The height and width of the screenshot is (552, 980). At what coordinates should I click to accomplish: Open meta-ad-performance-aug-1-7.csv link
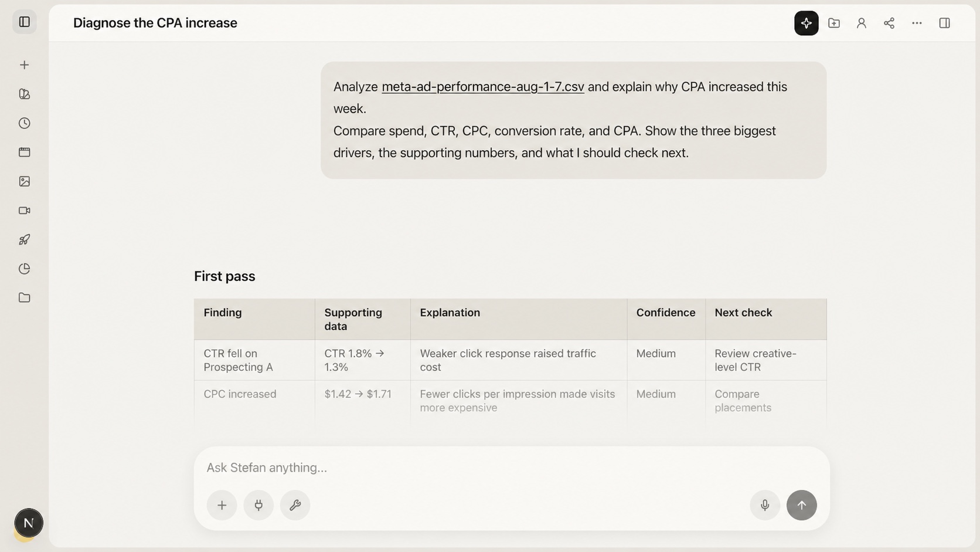tap(483, 87)
